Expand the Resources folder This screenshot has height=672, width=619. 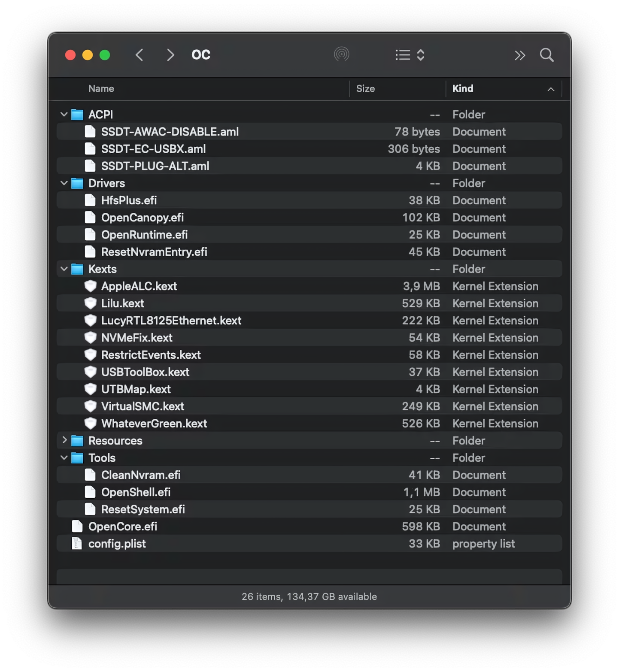coord(64,440)
